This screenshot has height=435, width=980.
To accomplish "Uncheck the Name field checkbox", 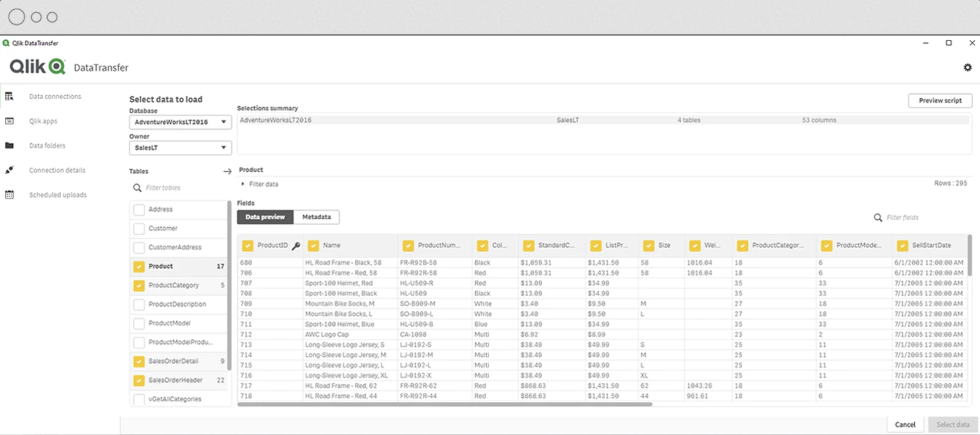I will (313, 246).
